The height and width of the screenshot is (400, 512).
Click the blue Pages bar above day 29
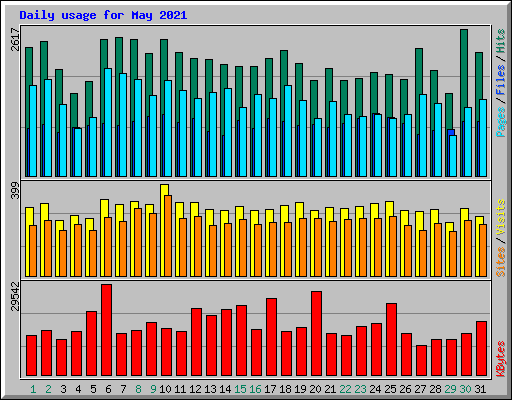click(451, 132)
